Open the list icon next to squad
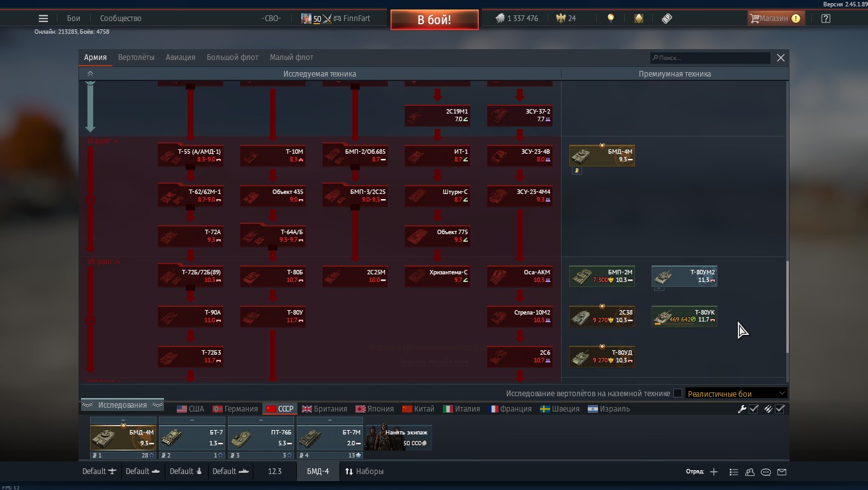Image resolution: width=868 pixels, height=490 pixels. (x=734, y=472)
